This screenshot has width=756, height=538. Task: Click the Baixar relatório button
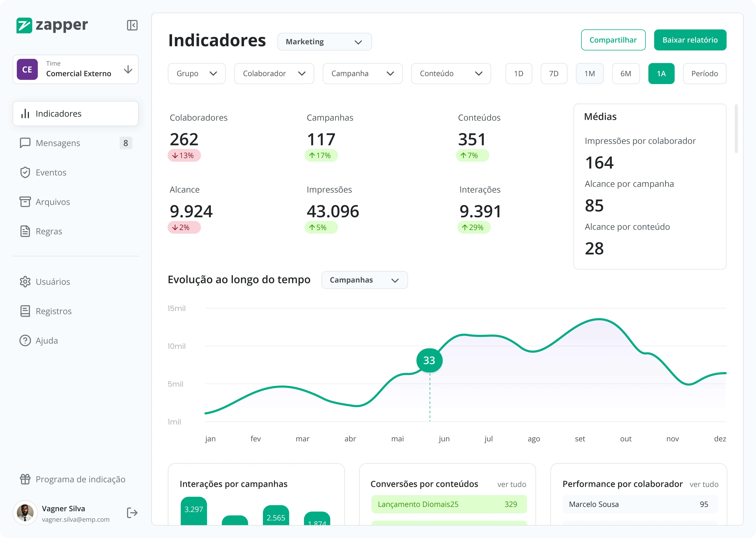[x=690, y=40]
